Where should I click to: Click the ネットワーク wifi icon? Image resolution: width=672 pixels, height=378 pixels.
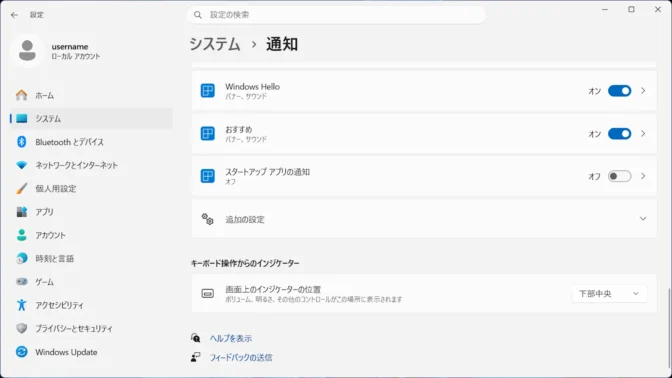21,165
